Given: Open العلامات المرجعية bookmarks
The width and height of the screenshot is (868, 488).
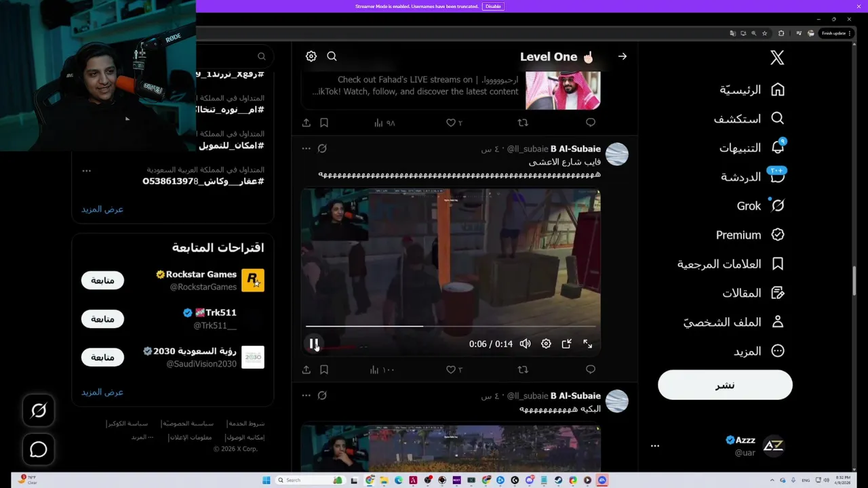Looking at the screenshot, I should tap(731, 264).
